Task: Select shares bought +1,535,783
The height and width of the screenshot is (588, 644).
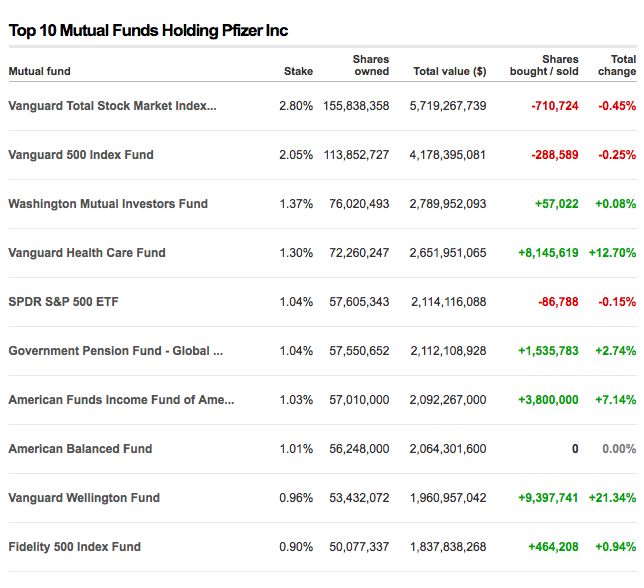Action: coord(548,351)
